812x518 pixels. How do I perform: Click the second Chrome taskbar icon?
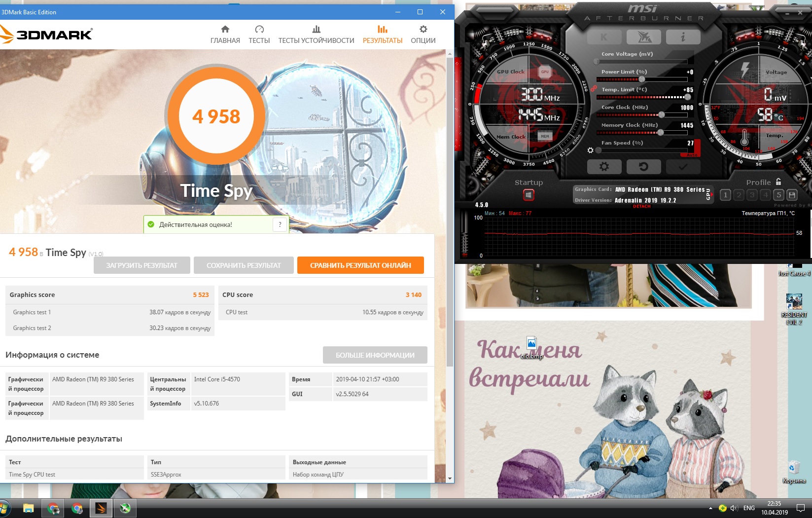click(x=77, y=508)
